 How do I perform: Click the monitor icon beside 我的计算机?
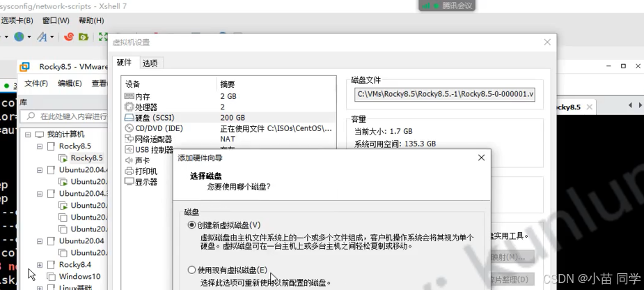coord(40,135)
